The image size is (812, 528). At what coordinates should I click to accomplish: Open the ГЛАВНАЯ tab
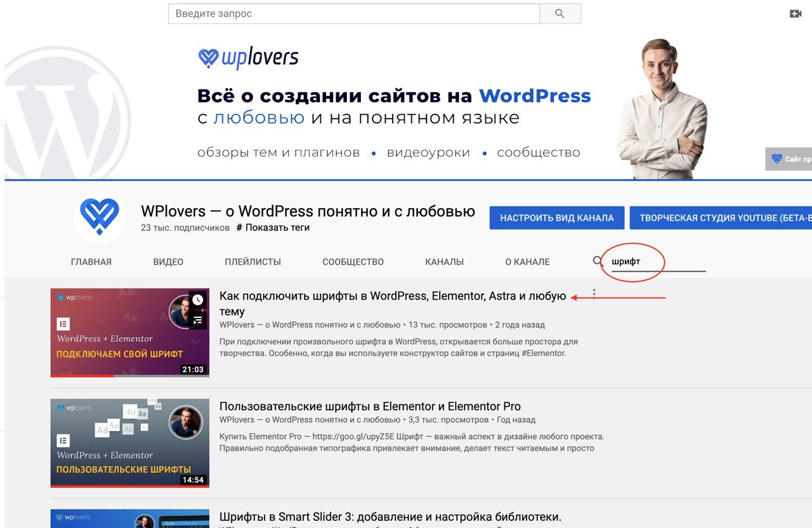pos(91,261)
